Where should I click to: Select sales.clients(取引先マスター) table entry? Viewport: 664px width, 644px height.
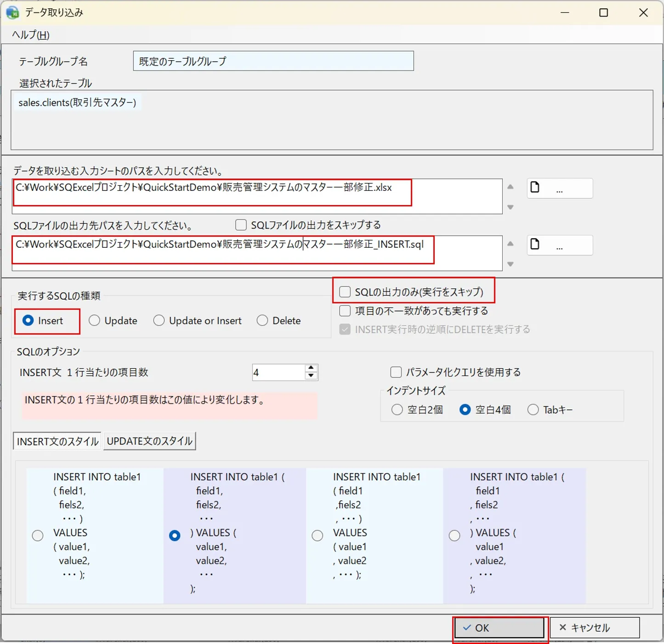77,103
